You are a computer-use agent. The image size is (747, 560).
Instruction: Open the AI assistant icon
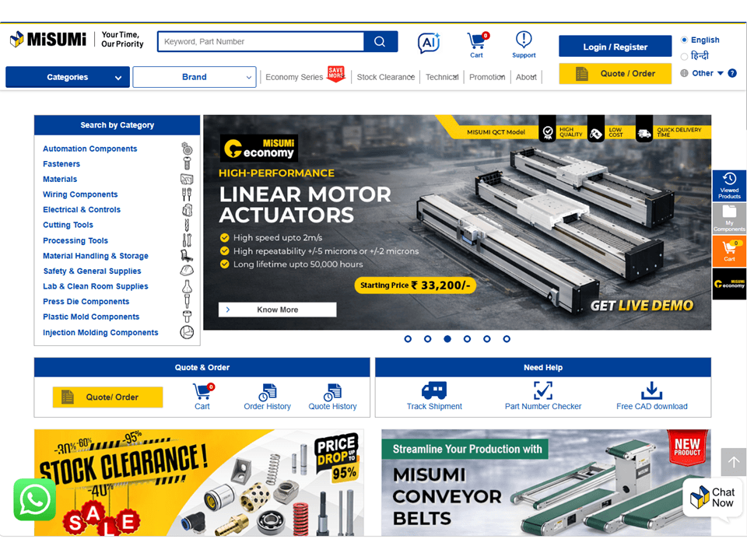(429, 44)
